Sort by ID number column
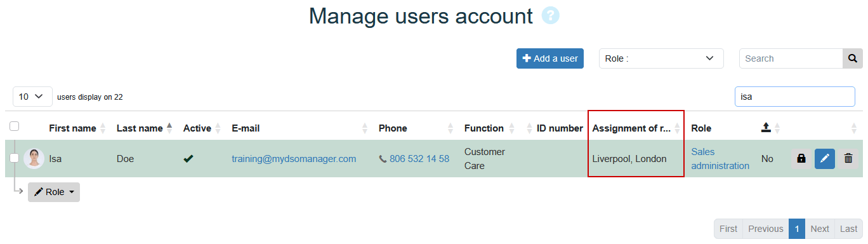868x244 pixels. pos(560,128)
